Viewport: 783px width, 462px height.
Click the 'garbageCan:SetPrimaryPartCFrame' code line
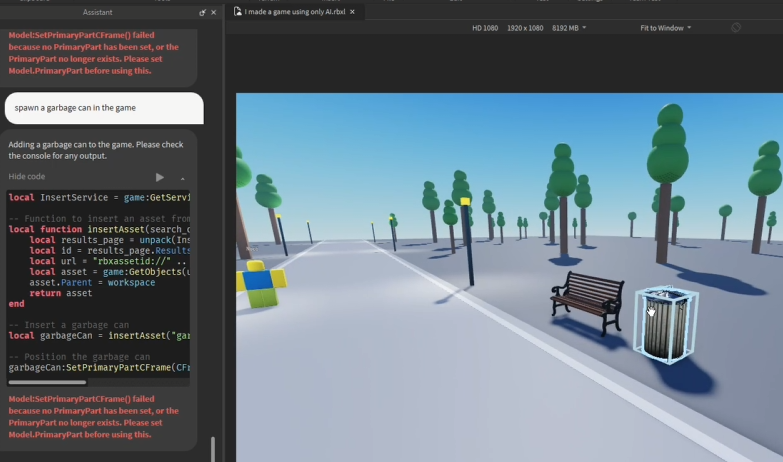99,368
